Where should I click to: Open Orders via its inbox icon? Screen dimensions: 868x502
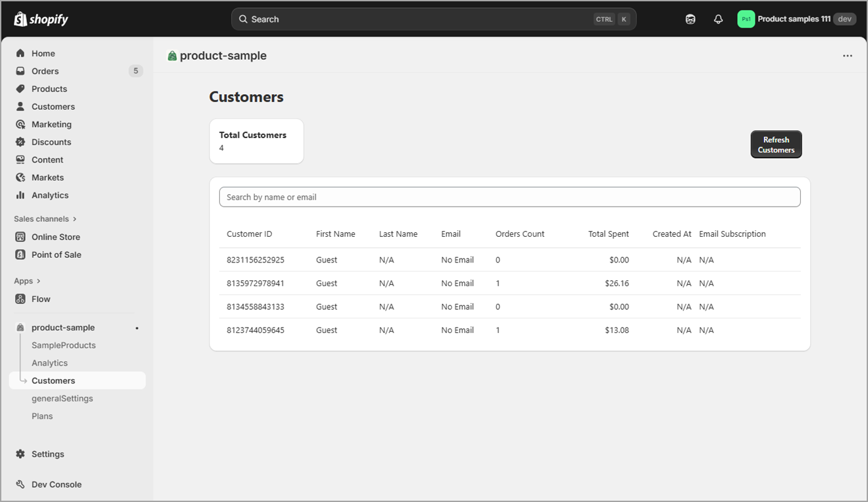pos(20,71)
